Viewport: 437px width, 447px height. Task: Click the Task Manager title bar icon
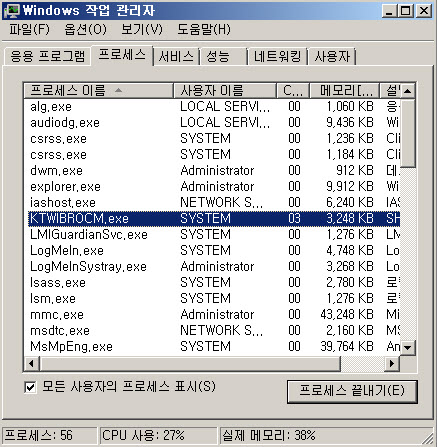click(x=12, y=11)
